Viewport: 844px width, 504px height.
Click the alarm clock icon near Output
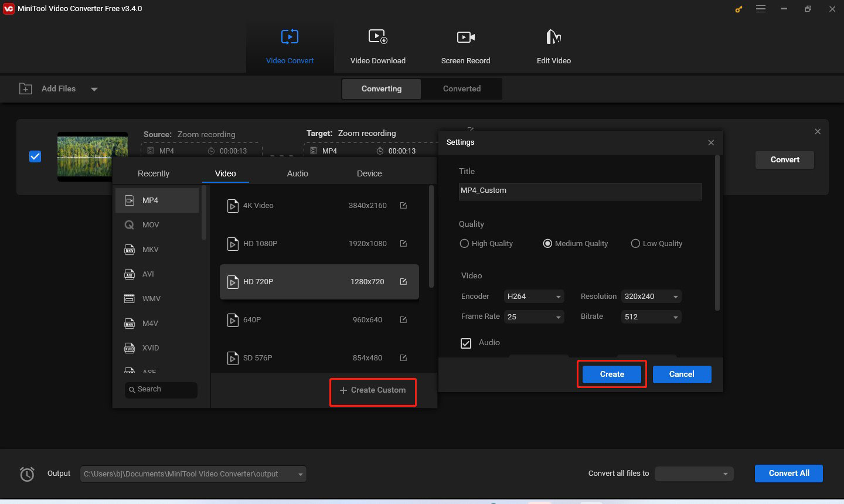(27, 474)
